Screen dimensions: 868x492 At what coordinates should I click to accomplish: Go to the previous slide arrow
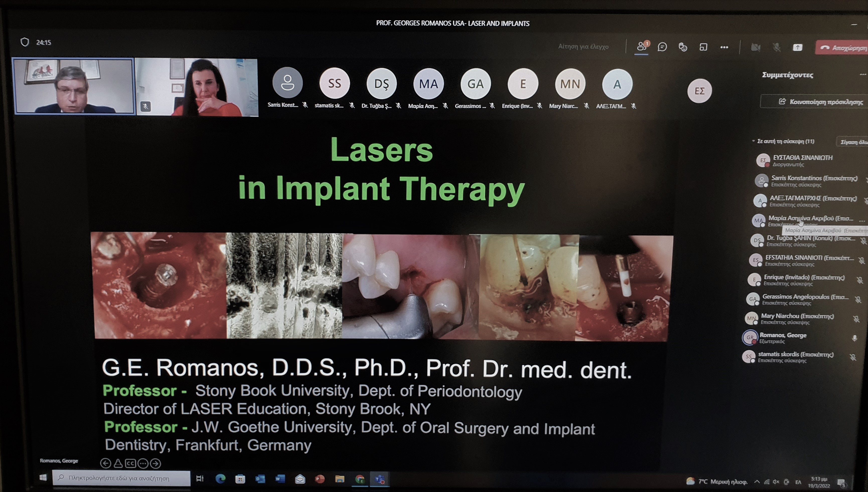(106, 463)
